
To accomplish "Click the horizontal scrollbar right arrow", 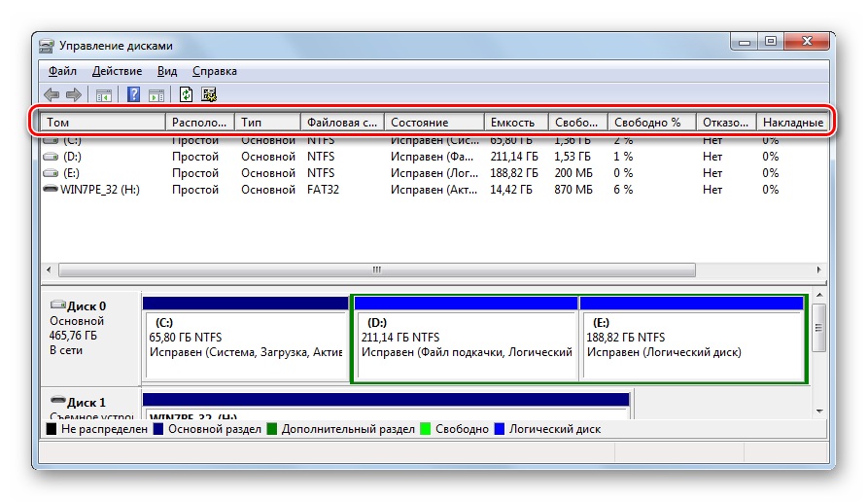I will tap(819, 269).
